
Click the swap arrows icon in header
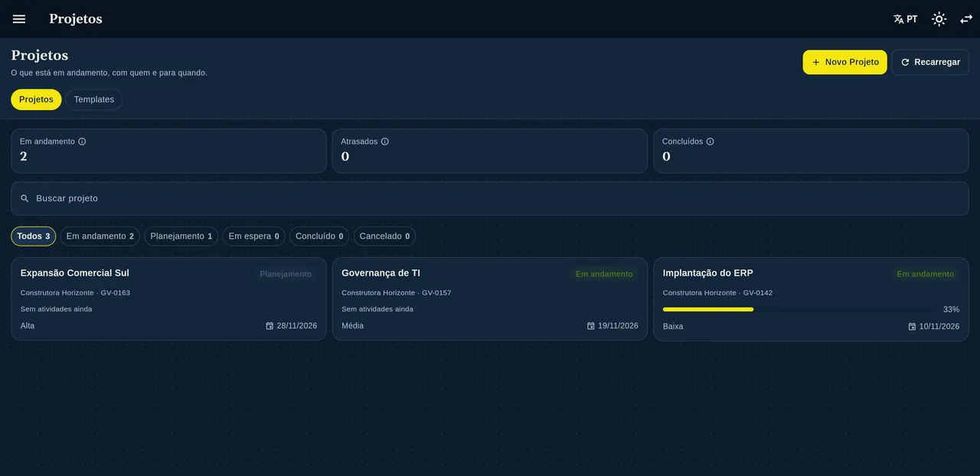[x=966, y=19]
